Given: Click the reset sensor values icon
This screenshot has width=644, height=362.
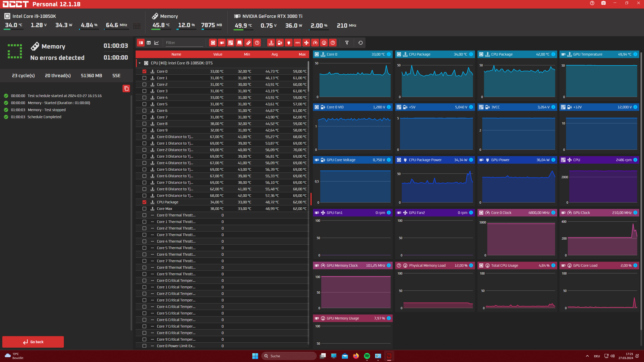Looking at the screenshot, I should click(360, 43).
